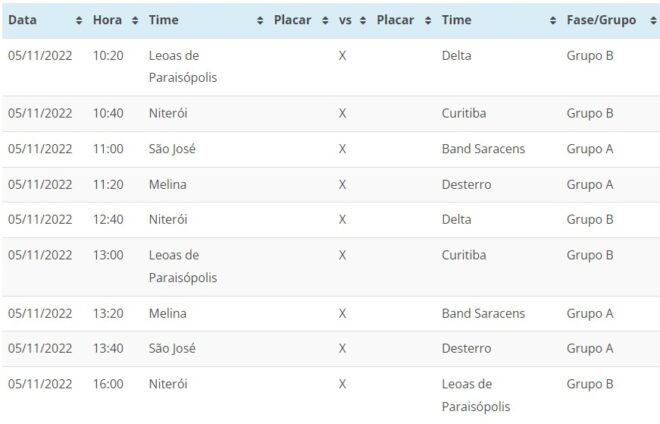Click the sort arrows next to Hora

click(135, 21)
